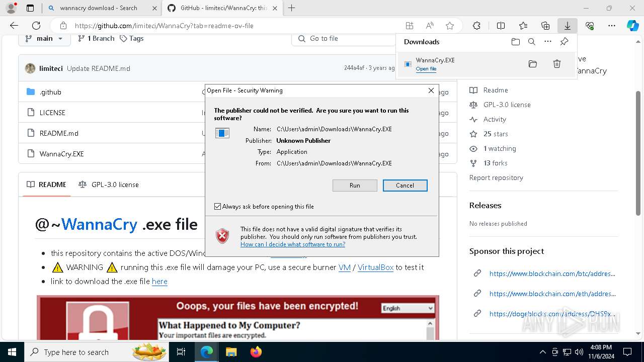Toggle Split screen icon in toolbar
Viewport: 644px width, 362px height.
(x=501, y=26)
